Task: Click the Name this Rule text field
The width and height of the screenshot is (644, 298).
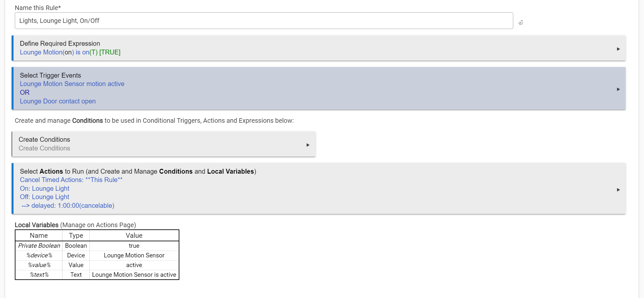Action: (264, 21)
